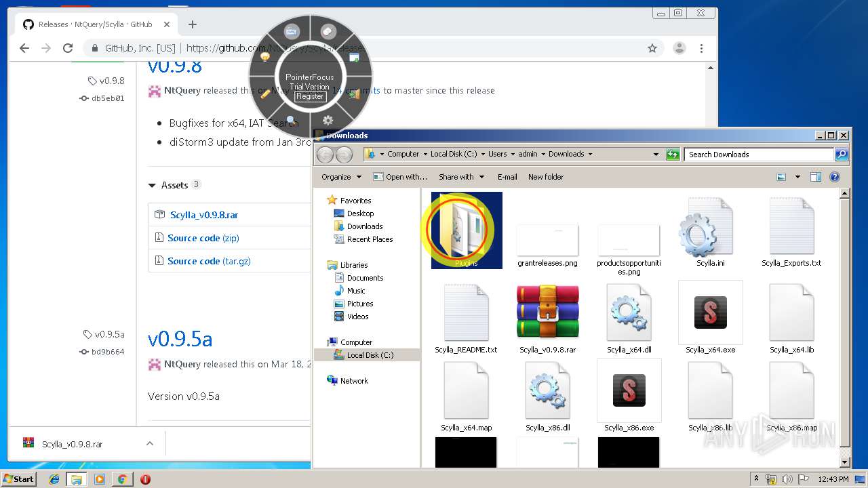Viewport: 868px width, 488px height.
Task: Click Local Disk (C:) in the breadcrumb
Action: 455,154
